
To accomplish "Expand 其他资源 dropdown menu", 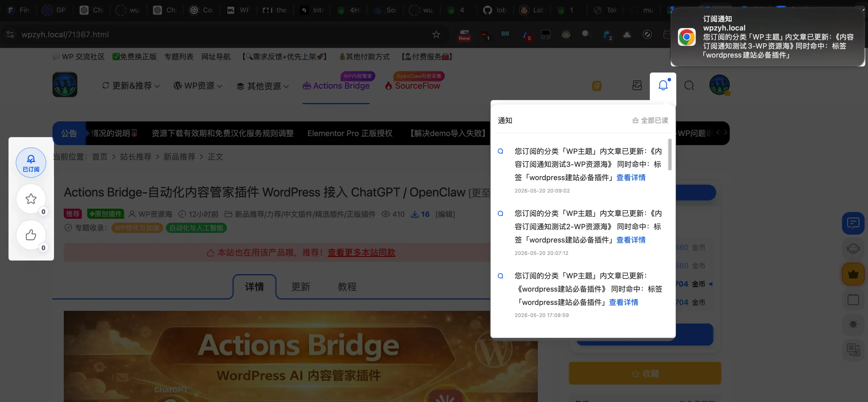I will click(263, 86).
